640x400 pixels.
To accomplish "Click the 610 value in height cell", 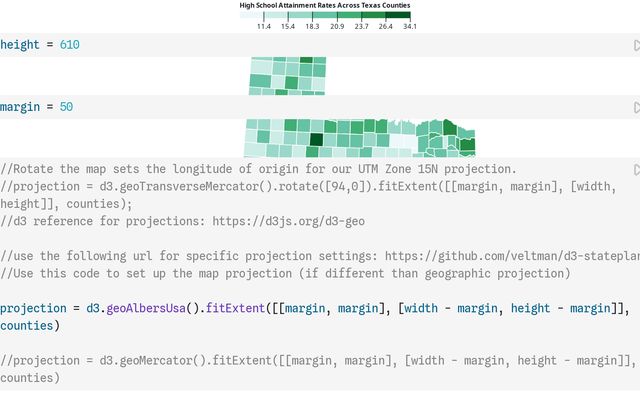I will (x=69, y=45).
